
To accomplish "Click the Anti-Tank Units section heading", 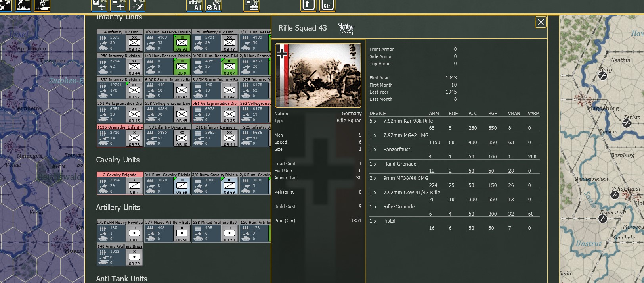I will tap(121, 279).
